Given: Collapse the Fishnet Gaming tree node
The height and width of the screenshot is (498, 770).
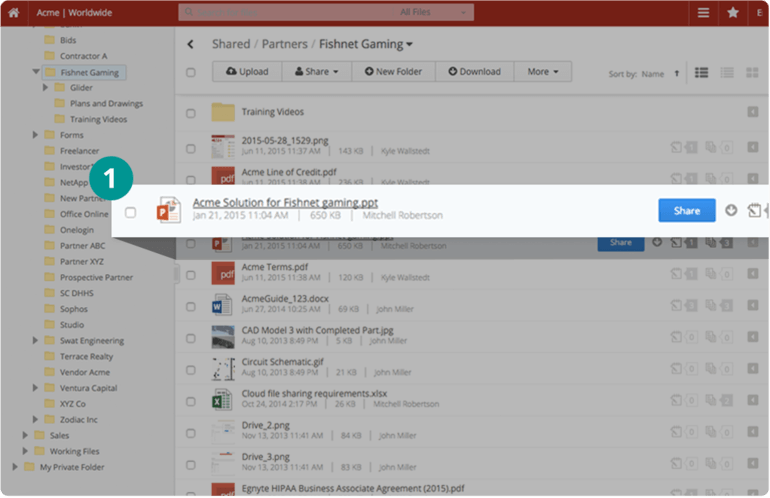Looking at the screenshot, I should pos(36,72).
